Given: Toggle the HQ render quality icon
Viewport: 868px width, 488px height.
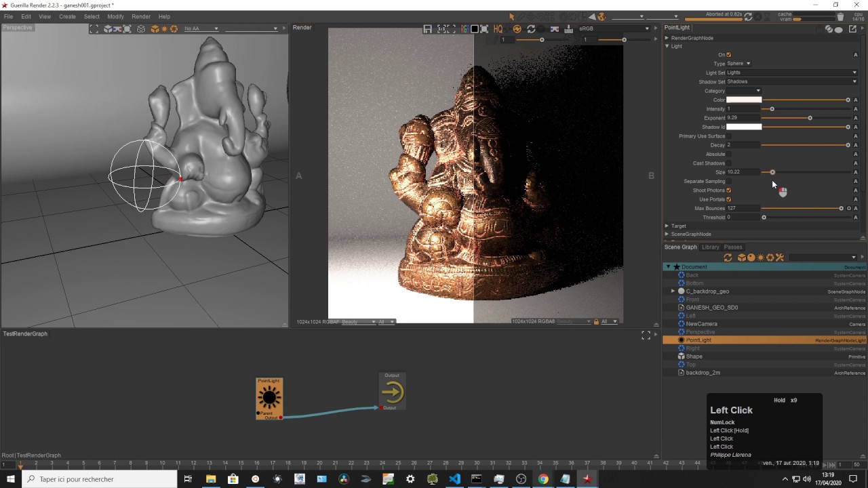Looking at the screenshot, I should tap(498, 28).
